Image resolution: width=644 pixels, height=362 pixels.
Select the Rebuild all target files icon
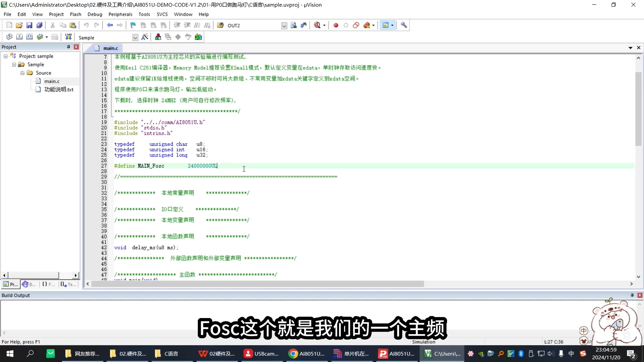point(29,37)
